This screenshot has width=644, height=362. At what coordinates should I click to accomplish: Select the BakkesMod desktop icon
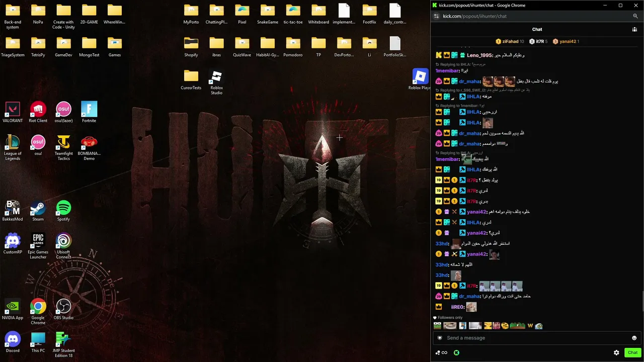pyautogui.click(x=13, y=211)
